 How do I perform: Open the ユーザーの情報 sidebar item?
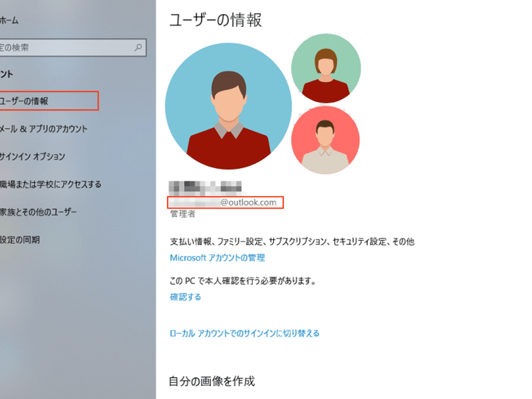coord(25,101)
